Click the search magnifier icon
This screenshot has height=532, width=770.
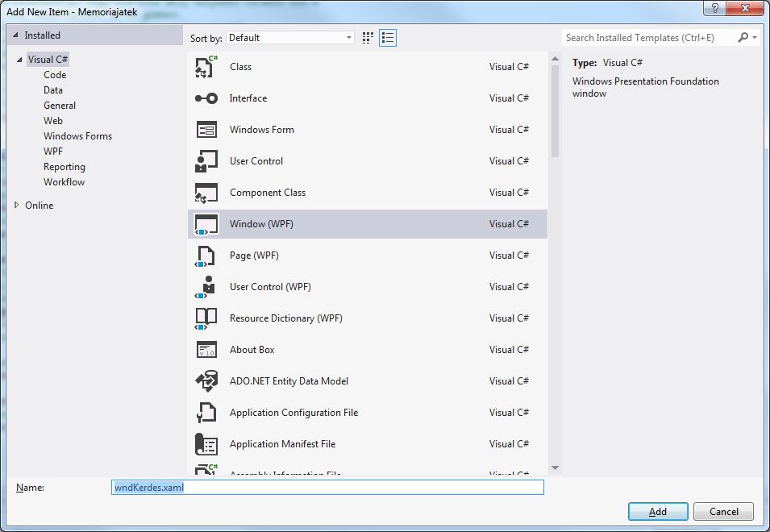[x=743, y=37]
